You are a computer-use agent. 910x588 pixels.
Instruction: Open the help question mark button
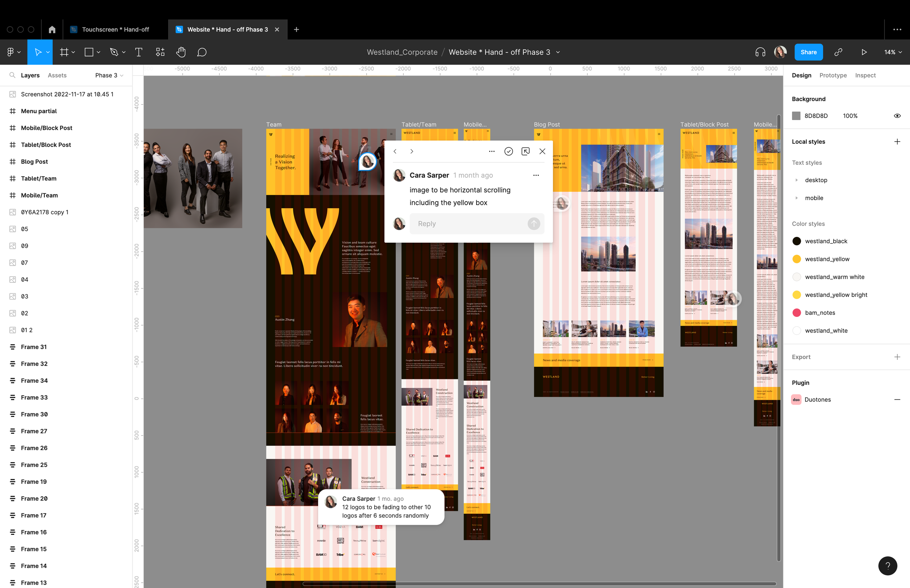coord(887,565)
